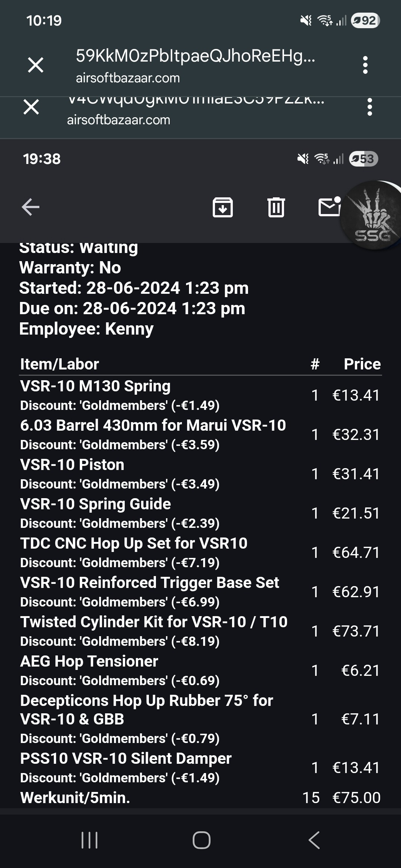Open the Android recent apps button
The image size is (401, 868).
point(89,840)
